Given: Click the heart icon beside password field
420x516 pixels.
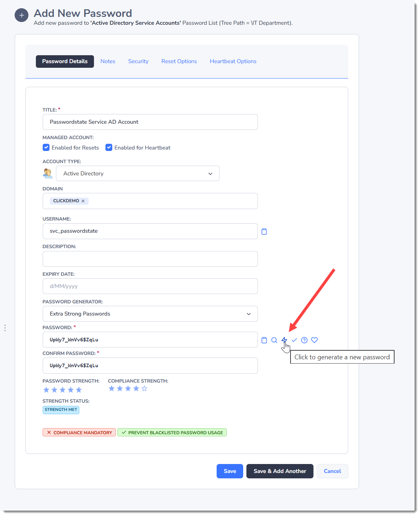Looking at the screenshot, I should click(x=315, y=340).
